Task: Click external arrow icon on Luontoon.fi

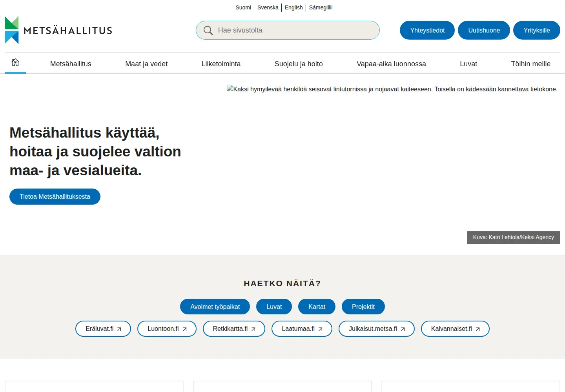Action: [x=184, y=329]
